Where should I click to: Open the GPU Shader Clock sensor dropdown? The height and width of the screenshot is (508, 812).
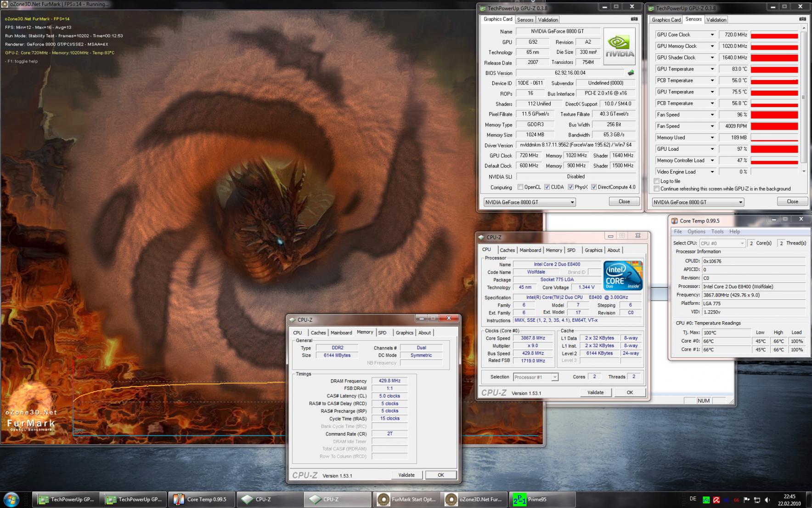click(712, 58)
